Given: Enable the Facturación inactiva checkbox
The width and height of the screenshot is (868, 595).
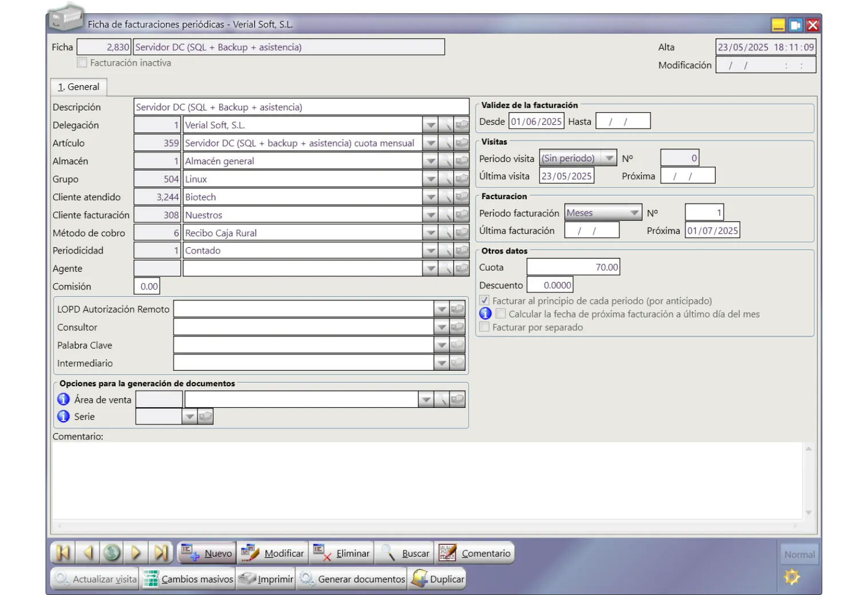Looking at the screenshot, I should coord(82,63).
